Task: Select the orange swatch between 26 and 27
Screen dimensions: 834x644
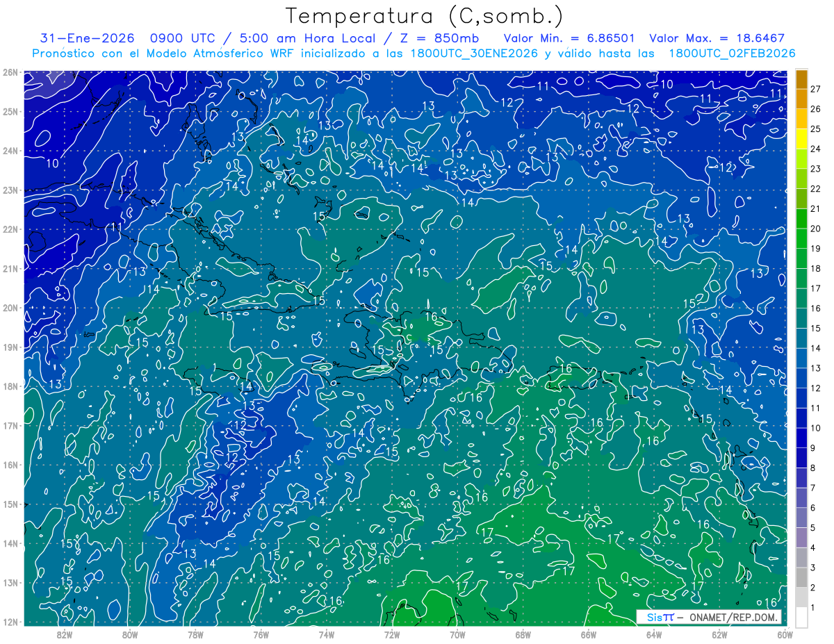Action: click(x=801, y=99)
